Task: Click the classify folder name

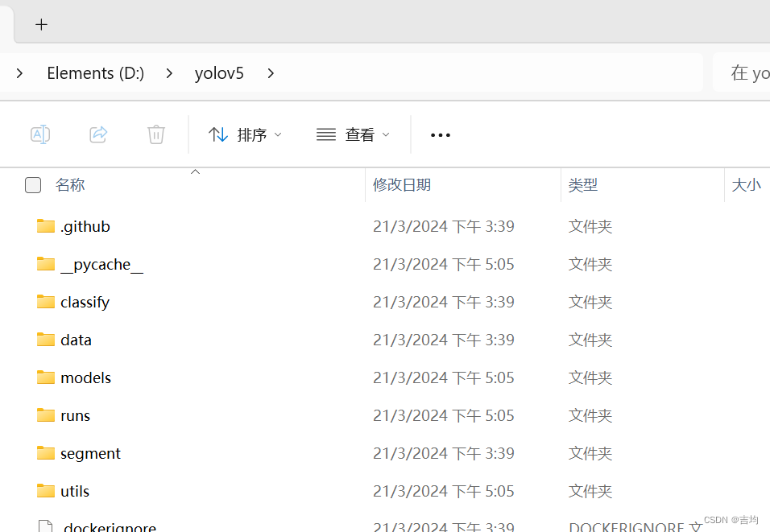Action: click(85, 303)
